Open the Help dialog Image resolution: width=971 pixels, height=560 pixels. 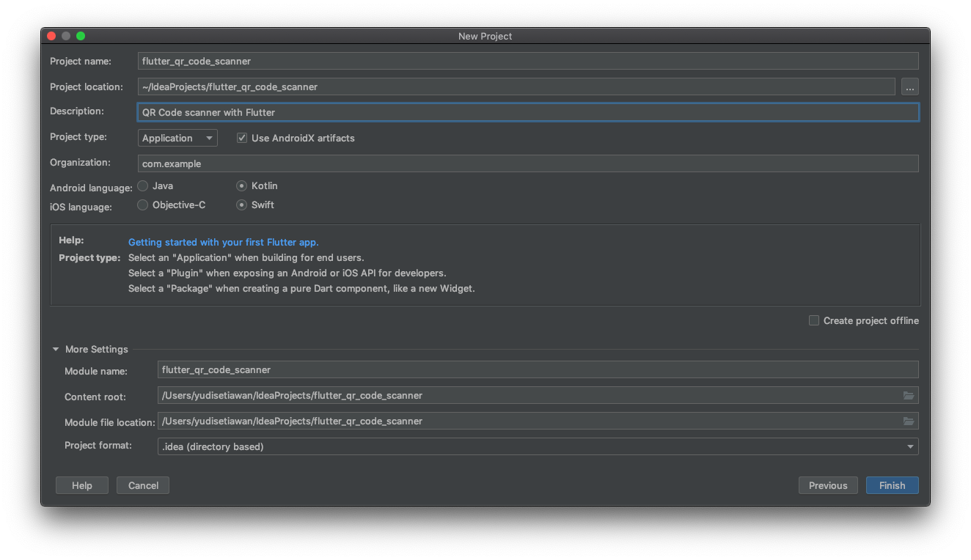tap(81, 485)
